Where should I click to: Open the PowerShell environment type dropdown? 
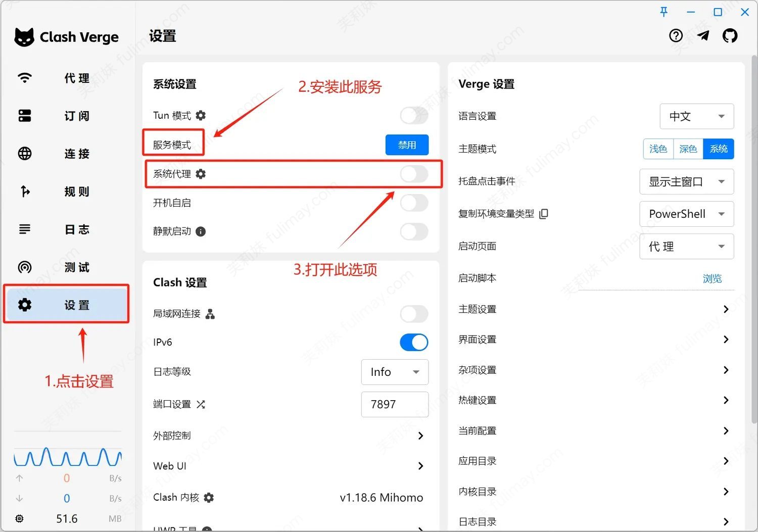686,214
